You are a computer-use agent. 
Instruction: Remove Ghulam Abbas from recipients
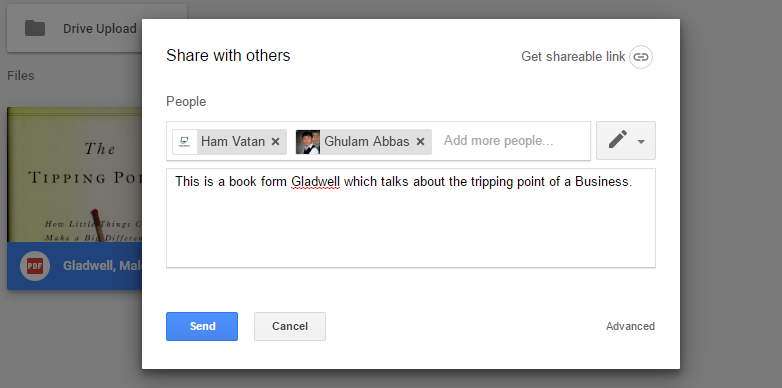tap(420, 142)
